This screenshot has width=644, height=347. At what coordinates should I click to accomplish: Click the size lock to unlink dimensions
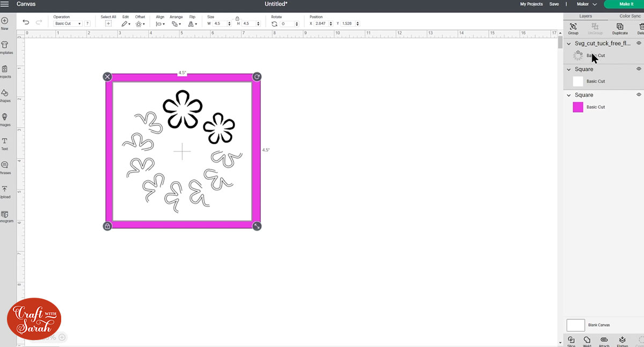point(238,19)
